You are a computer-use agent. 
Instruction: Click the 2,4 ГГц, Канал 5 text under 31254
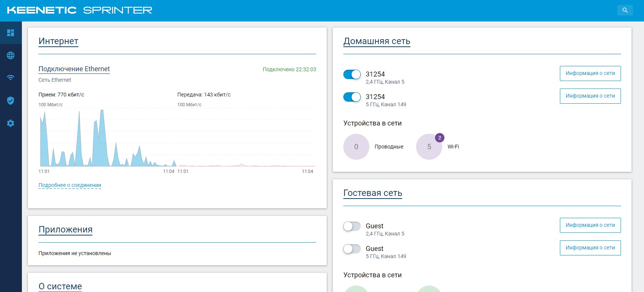385,82
